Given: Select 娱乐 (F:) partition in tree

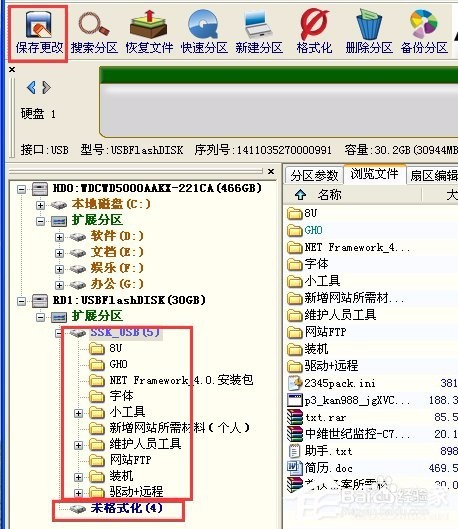Looking at the screenshot, I should [x=117, y=268].
